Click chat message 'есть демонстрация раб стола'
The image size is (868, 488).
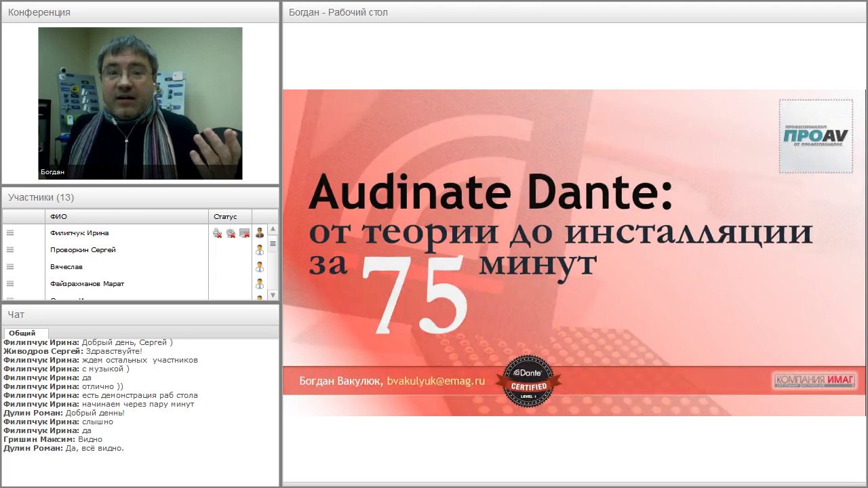(140, 396)
